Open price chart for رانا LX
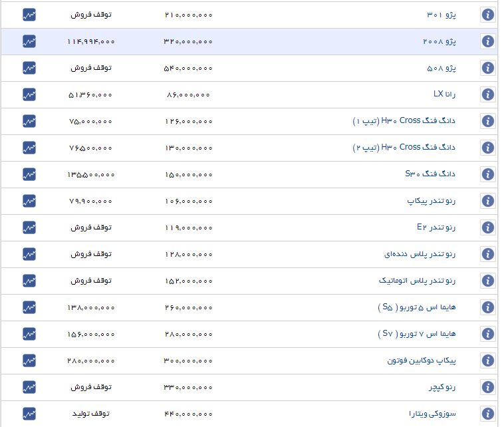This screenshot has height=427, width=504. point(29,94)
